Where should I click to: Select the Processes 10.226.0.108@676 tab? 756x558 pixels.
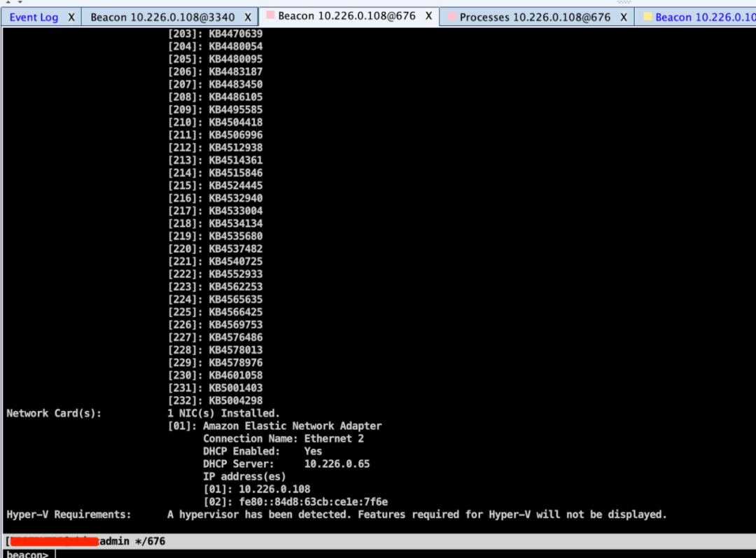coord(535,17)
